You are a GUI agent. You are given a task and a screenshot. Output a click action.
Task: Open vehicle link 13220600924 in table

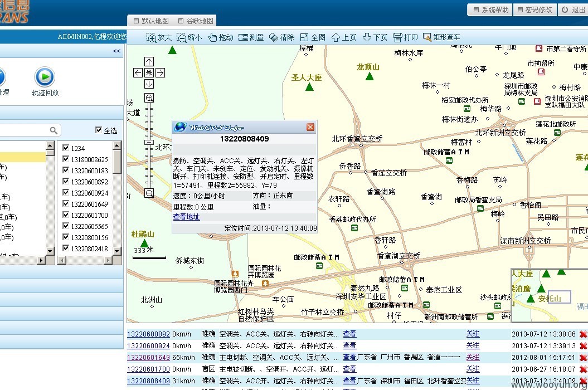coord(148,345)
